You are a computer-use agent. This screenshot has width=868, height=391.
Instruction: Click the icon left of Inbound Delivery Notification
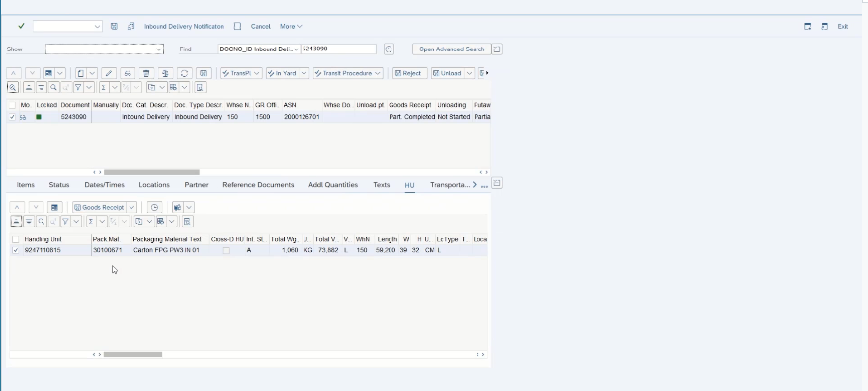coord(131,26)
